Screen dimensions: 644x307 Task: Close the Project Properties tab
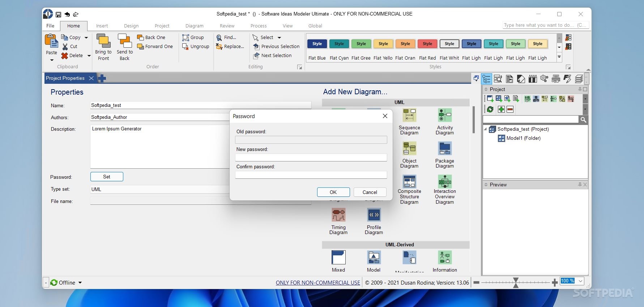coord(91,78)
